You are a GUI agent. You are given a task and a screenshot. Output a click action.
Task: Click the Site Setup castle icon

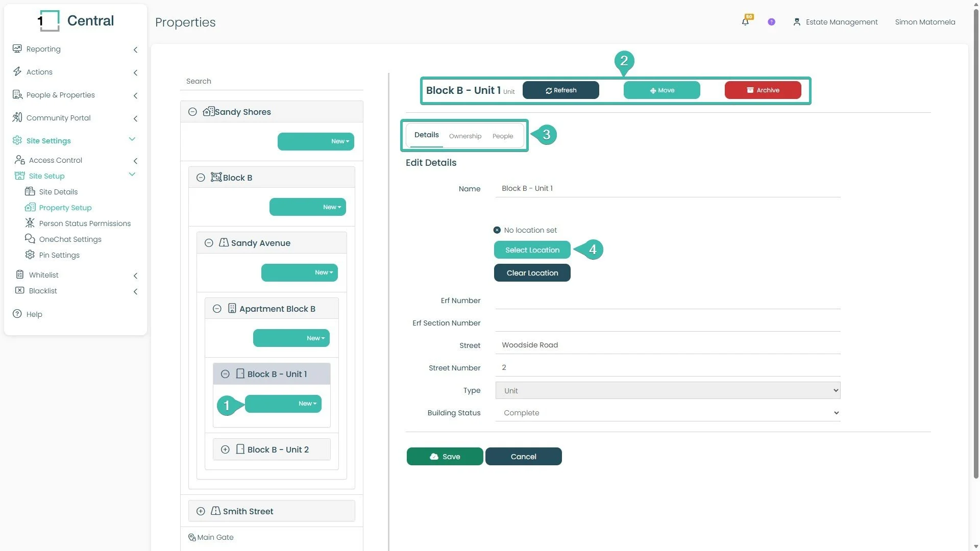20,176
